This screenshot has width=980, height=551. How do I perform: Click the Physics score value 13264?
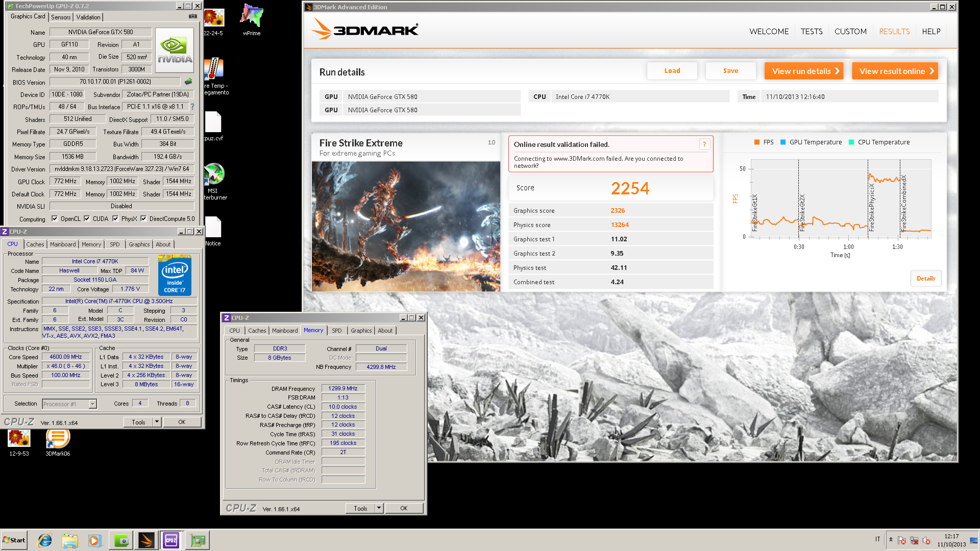(x=620, y=225)
